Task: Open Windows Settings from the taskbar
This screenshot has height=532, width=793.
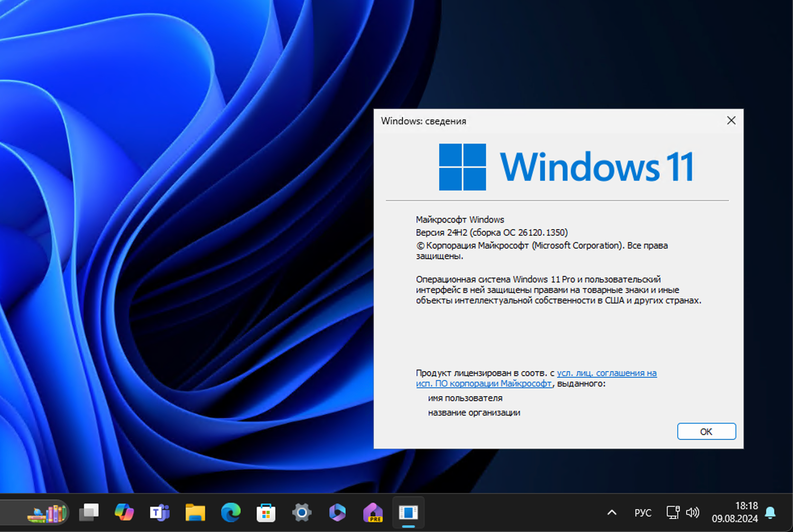Action: click(301, 512)
